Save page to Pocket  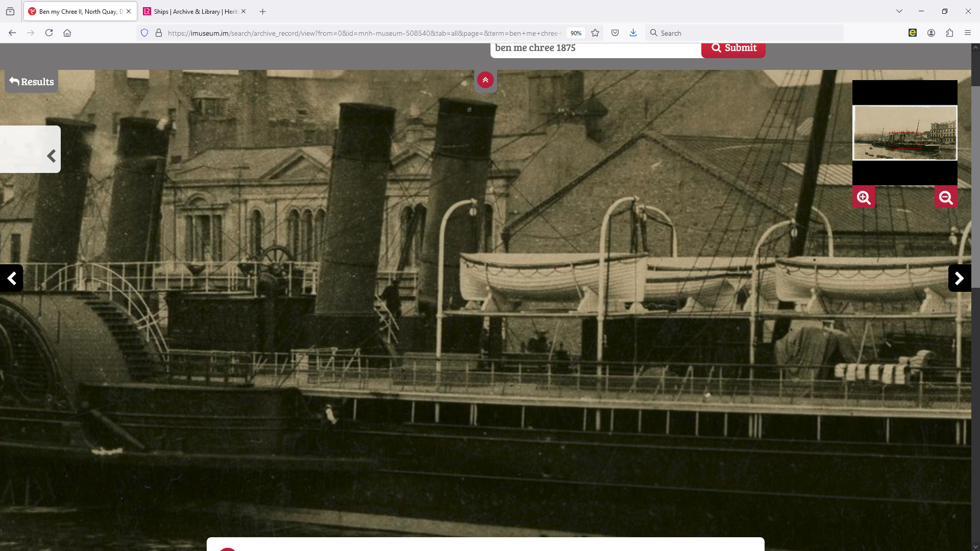coord(615,33)
